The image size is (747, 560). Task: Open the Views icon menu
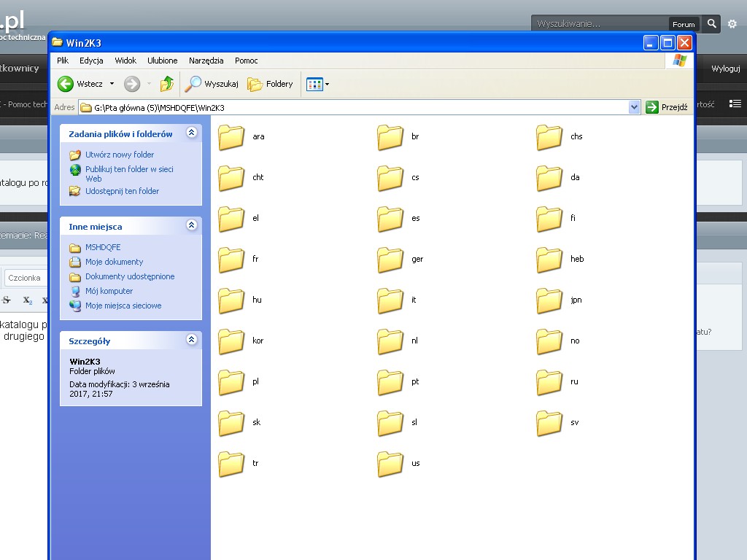[317, 85]
